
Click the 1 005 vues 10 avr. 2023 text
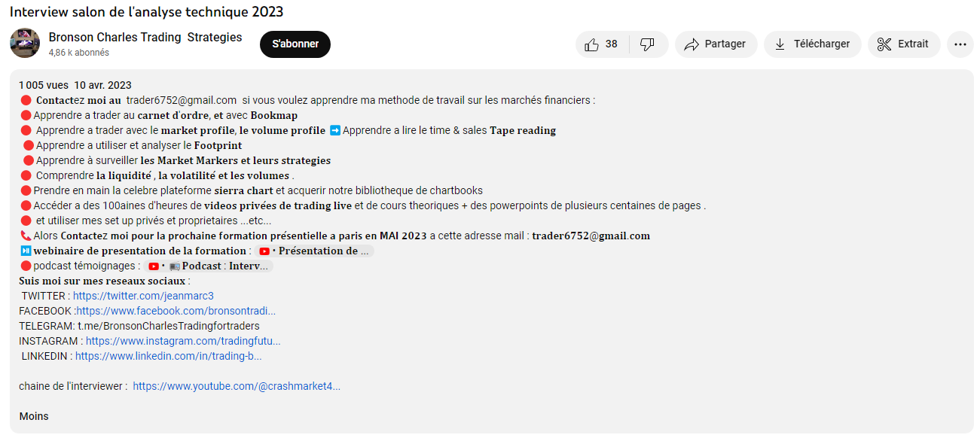[75, 85]
